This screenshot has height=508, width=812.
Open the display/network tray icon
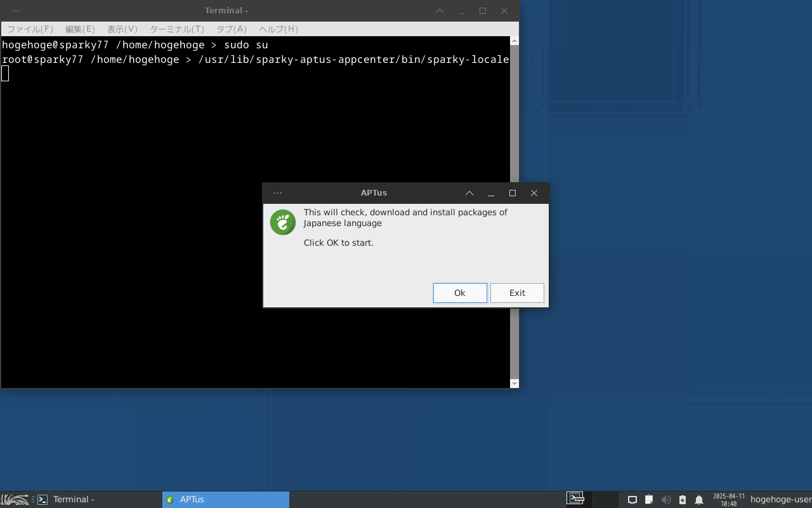click(632, 500)
